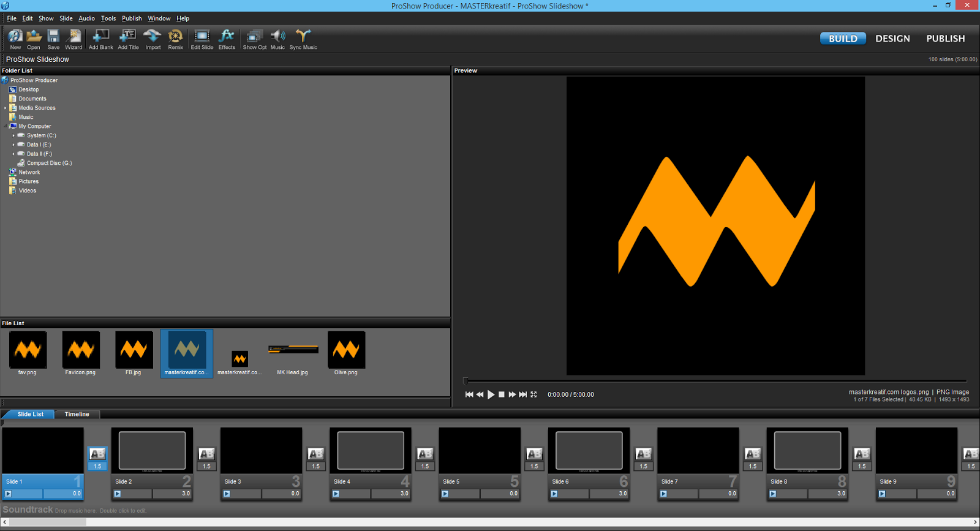This screenshot has height=531, width=980.
Task: Open the File menu
Action: [x=12, y=18]
